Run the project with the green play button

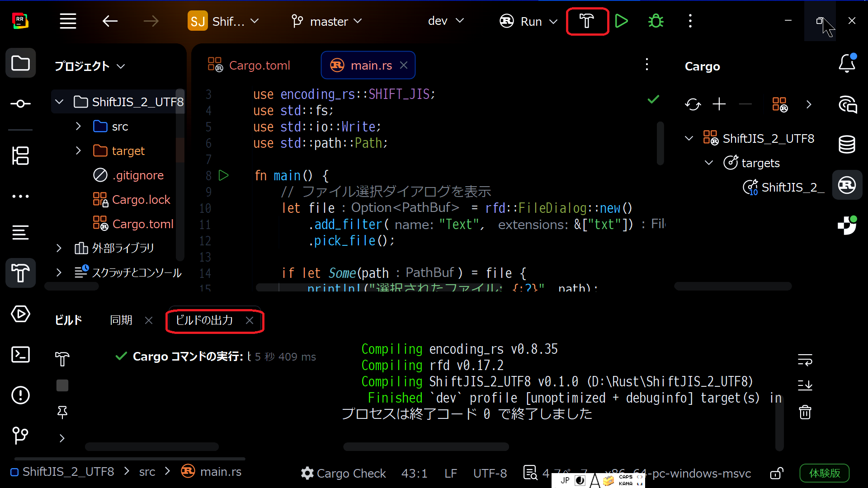click(622, 21)
